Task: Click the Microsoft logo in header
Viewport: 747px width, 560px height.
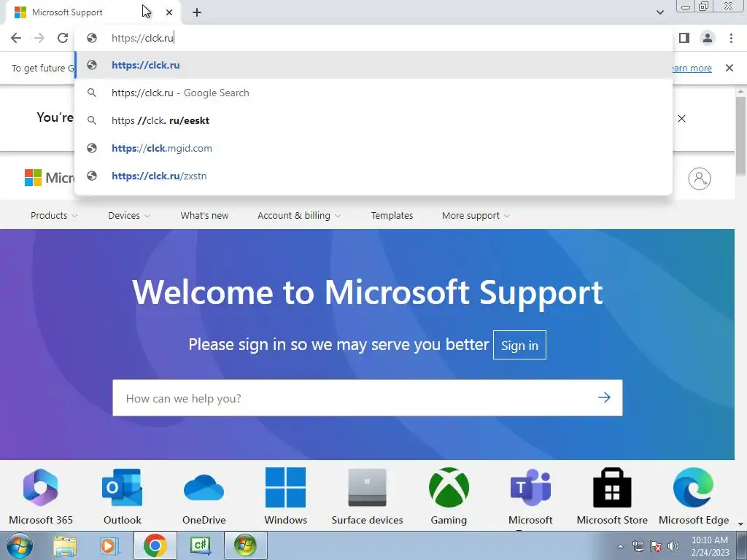Action: [49, 178]
